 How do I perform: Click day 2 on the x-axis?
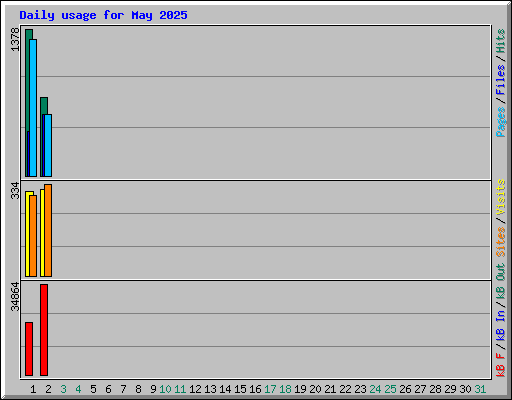[48, 389]
